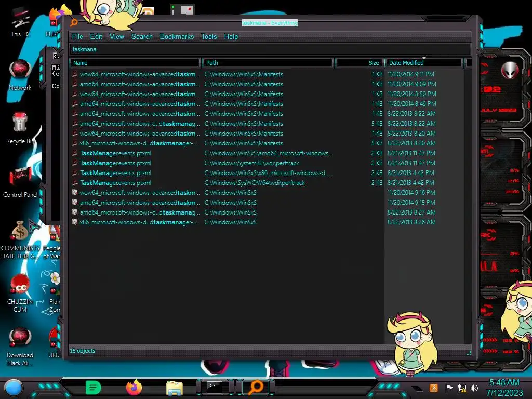This screenshot has width=532, height=399.
Task: Sort results by Name column
Action: (135, 63)
